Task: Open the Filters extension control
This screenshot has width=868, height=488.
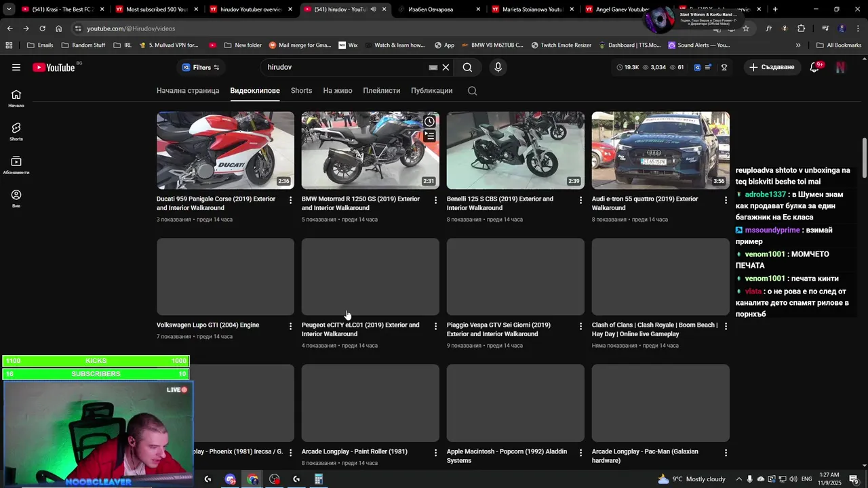Action: [201, 67]
